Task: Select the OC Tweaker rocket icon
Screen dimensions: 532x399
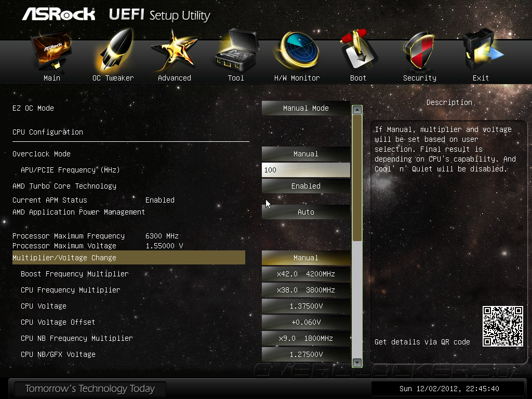Action: tap(114, 51)
